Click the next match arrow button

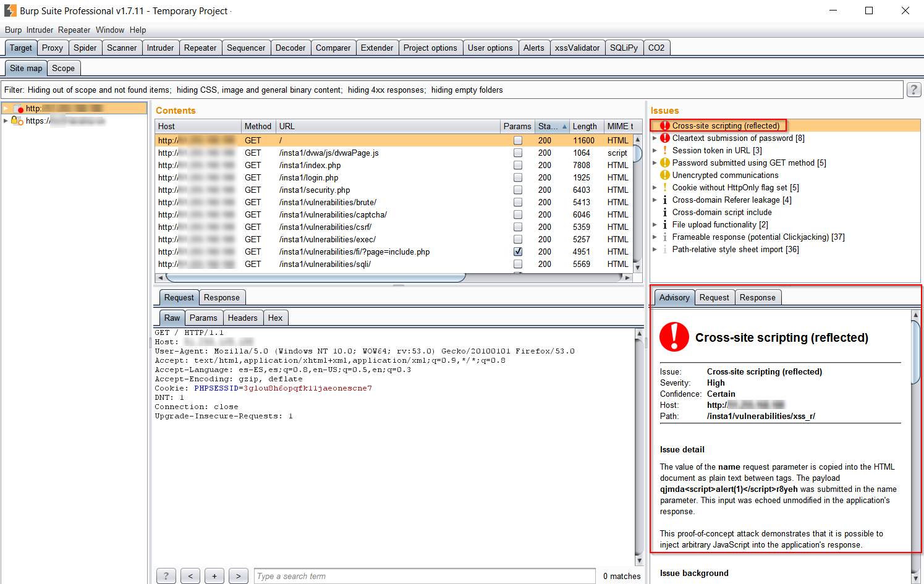tap(238, 576)
